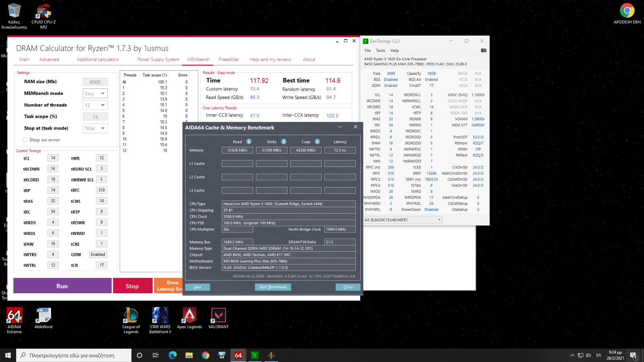Click Task scope percent field
This screenshot has width=644, height=362.
click(x=95, y=117)
